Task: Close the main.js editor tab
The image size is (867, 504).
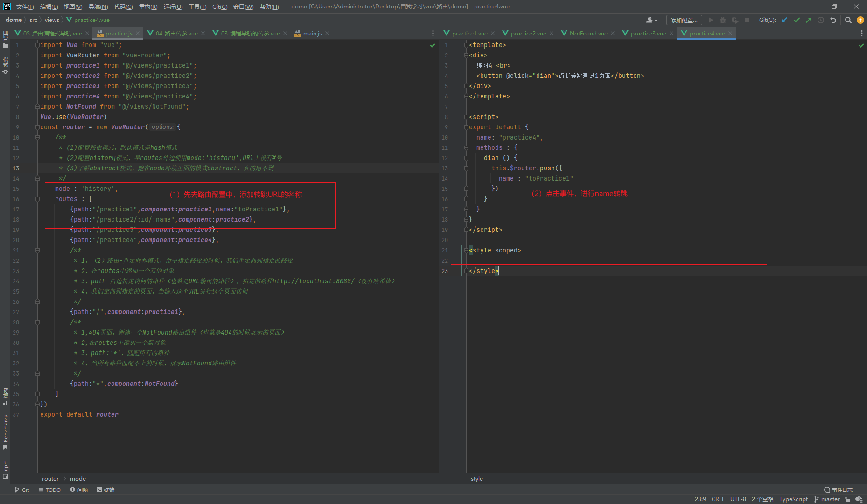Action: [327, 33]
